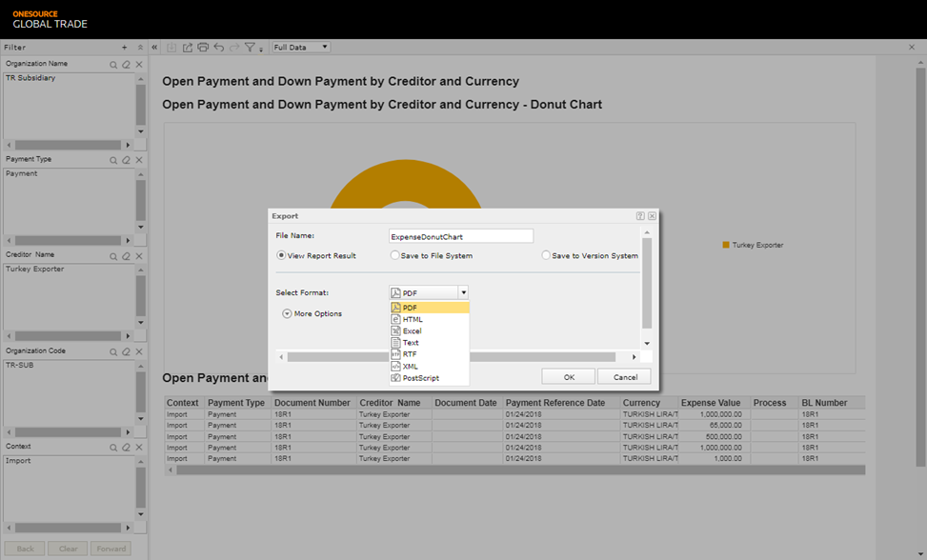
Task: Remove the Organization Code filter
Action: point(139,351)
